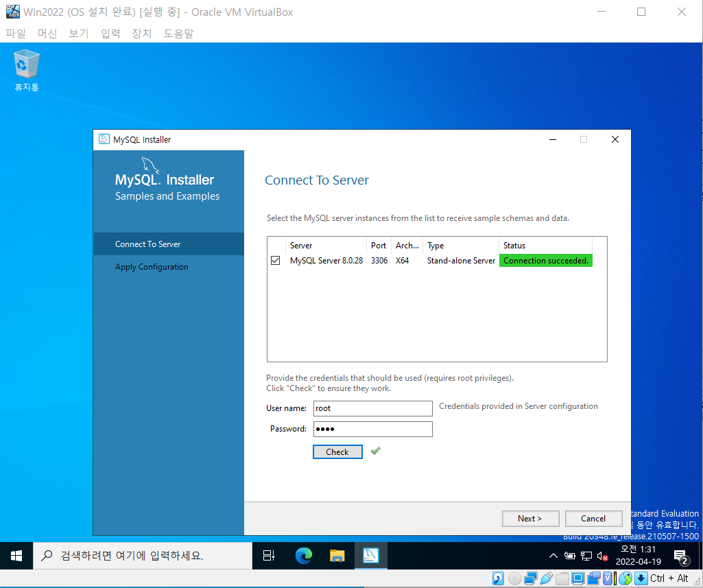This screenshot has height=588, width=703.
Task: Click the network tray icon
Action: 586,556
